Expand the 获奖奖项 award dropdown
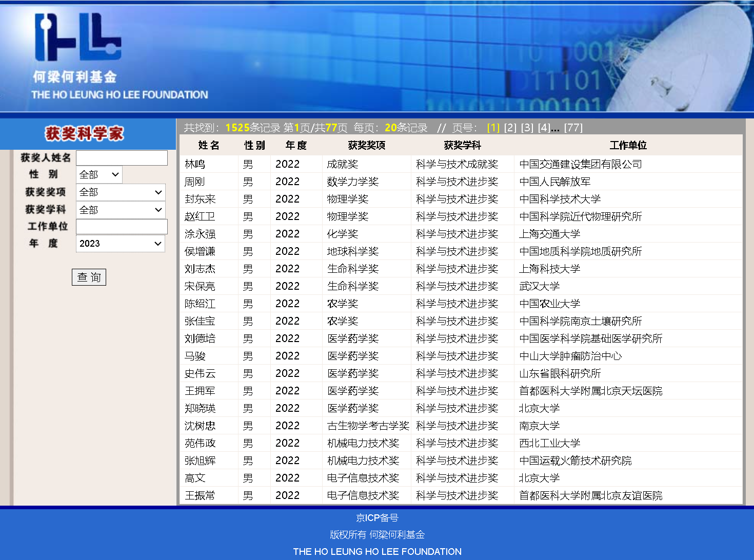This screenshot has width=754, height=560. tap(121, 192)
